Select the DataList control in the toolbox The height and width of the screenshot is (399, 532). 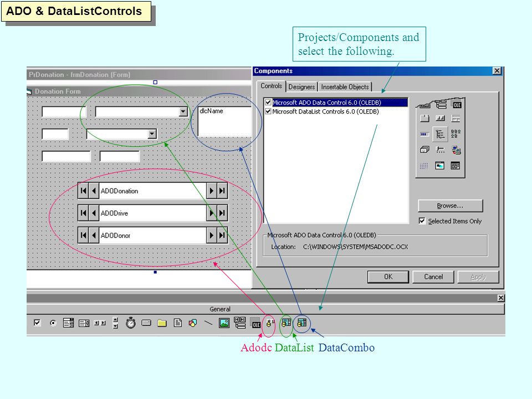point(286,323)
